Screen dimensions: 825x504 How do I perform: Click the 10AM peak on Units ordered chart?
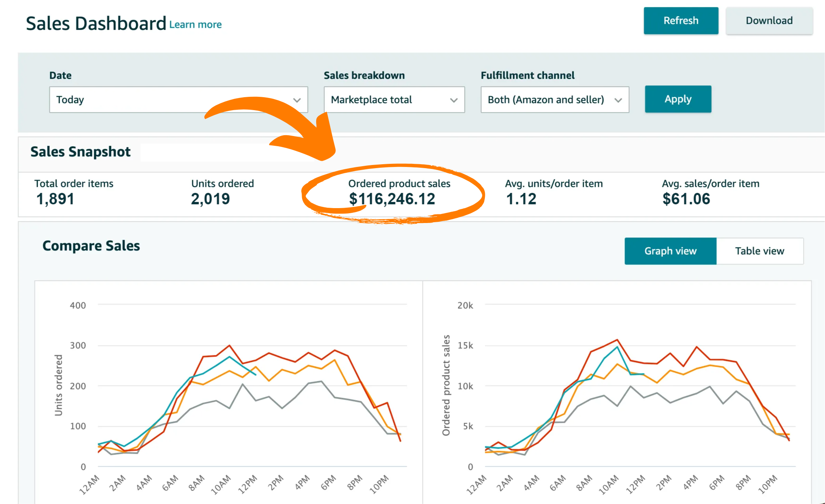point(229,346)
